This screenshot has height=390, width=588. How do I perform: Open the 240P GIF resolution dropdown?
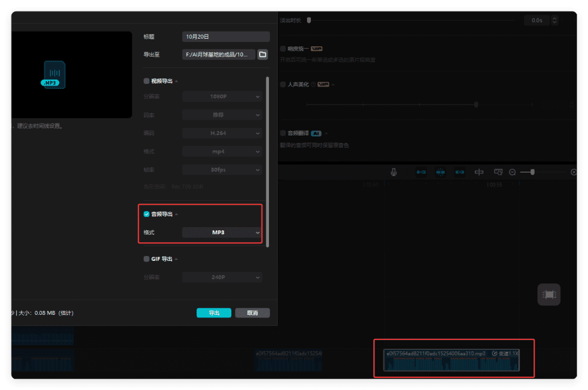tap(222, 277)
